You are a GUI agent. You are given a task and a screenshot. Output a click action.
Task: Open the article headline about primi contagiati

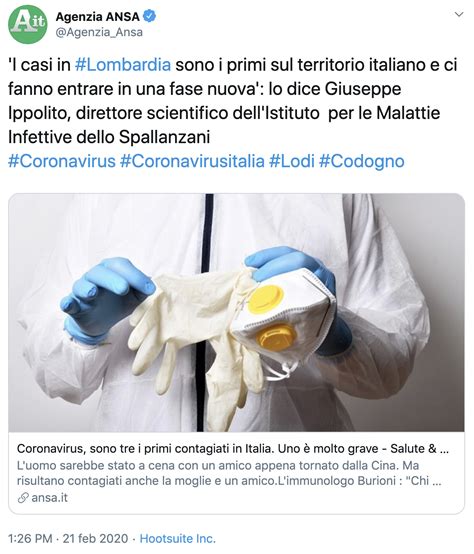coord(233,449)
